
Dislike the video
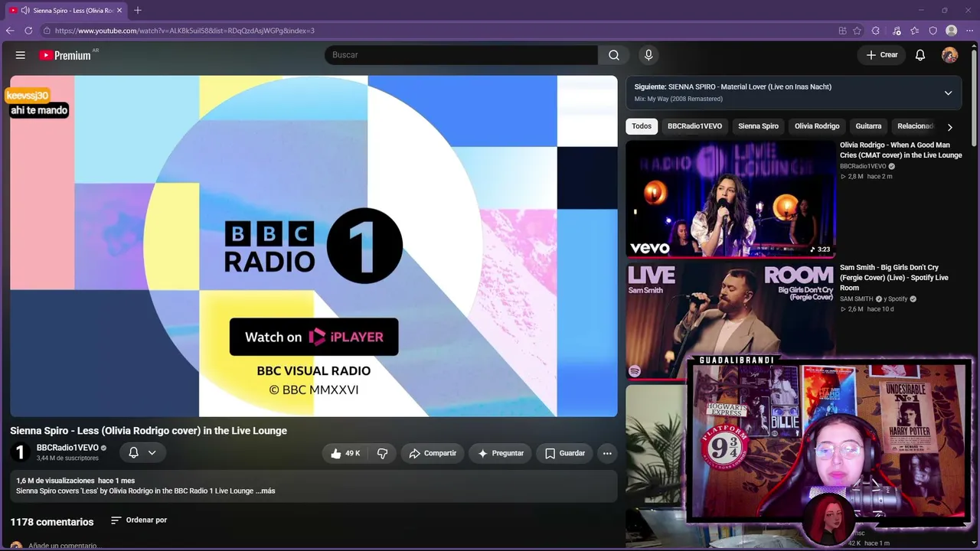(383, 453)
